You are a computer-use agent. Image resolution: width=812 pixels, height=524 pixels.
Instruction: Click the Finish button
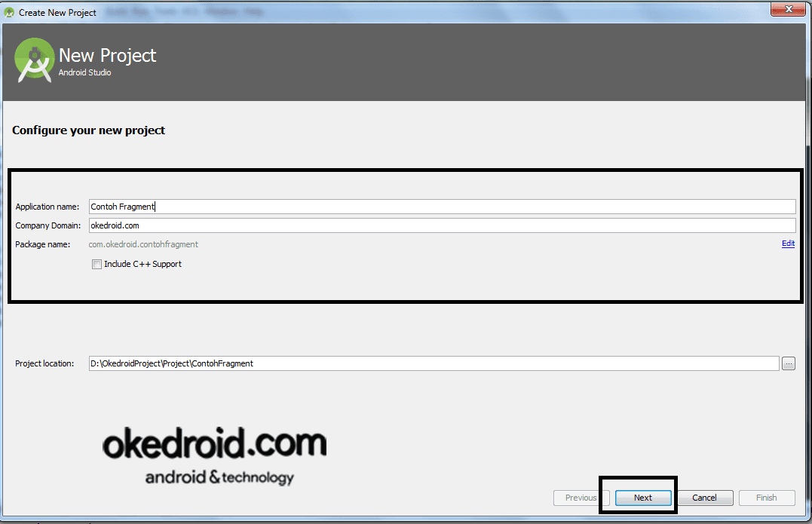(x=767, y=498)
